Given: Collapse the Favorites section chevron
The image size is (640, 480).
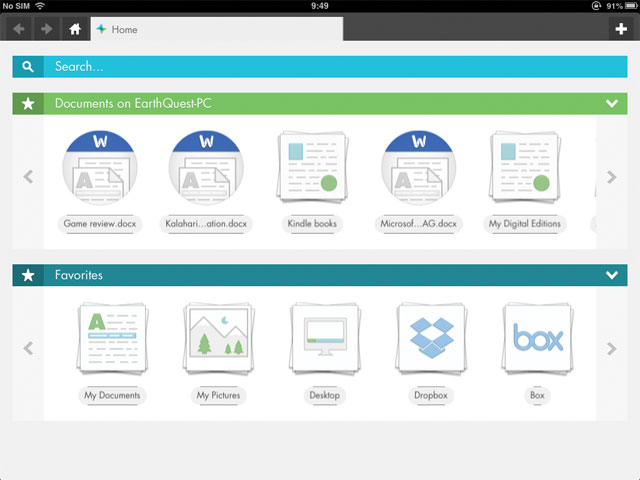Looking at the screenshot, I should 612,275.
